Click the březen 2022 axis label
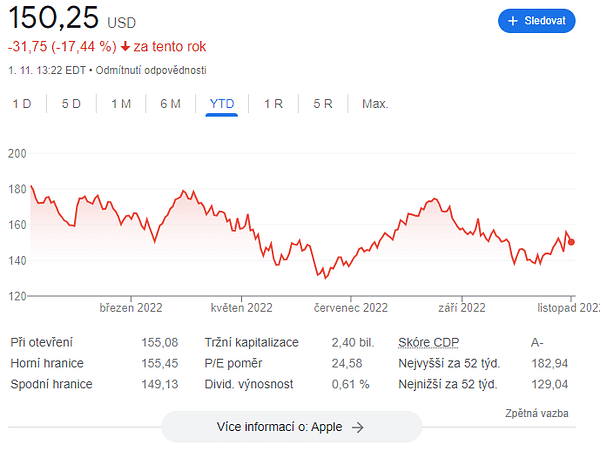Viewport: 600px width, 451px height. [x=131, y=308]
